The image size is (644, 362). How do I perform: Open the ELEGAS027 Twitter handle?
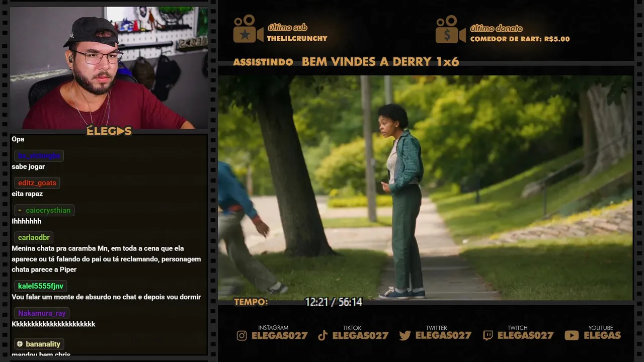(443, 335)
